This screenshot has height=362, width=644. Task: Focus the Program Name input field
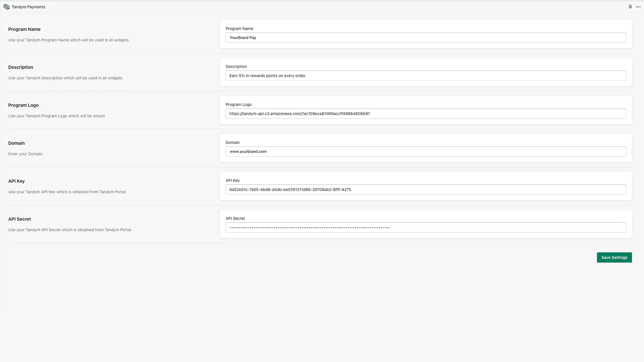[x=426, y=38]
